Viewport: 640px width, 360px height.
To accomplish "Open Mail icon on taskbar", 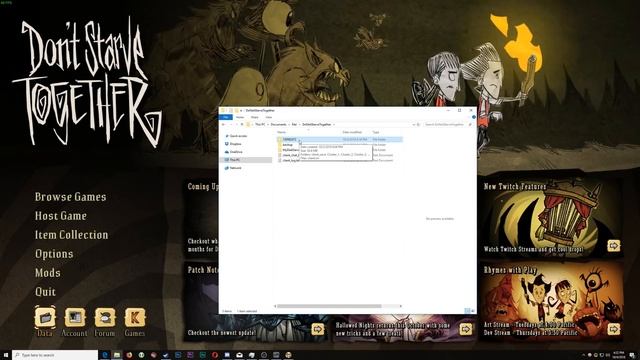I will 239,355.
